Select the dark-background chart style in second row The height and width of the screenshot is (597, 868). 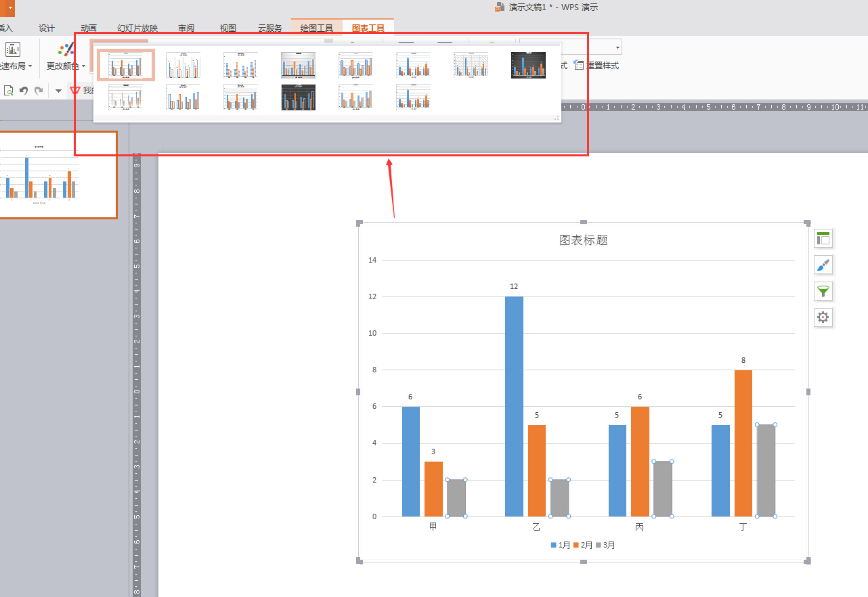pos(299,97)
